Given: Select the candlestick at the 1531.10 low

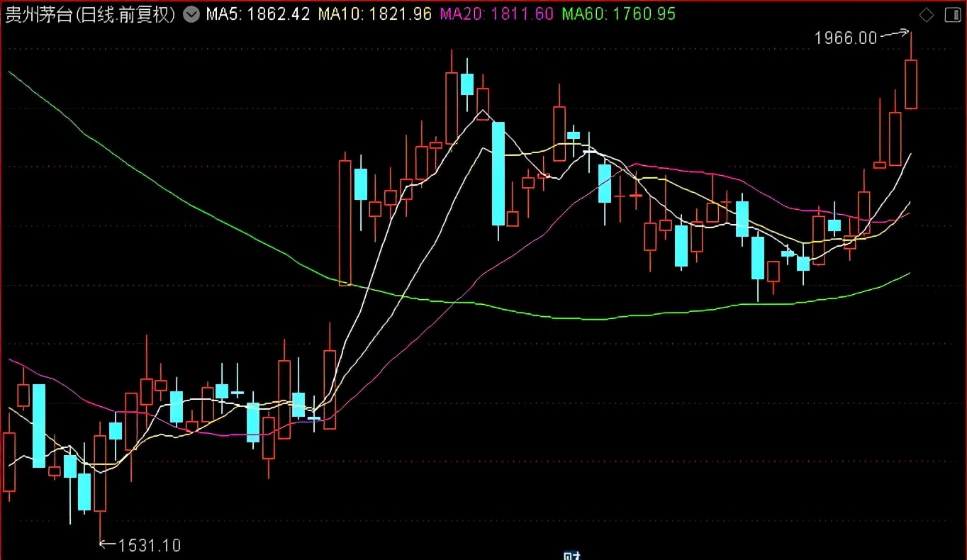Looking at the screenshot, I should pyautogui.click(x=100, y=474).
